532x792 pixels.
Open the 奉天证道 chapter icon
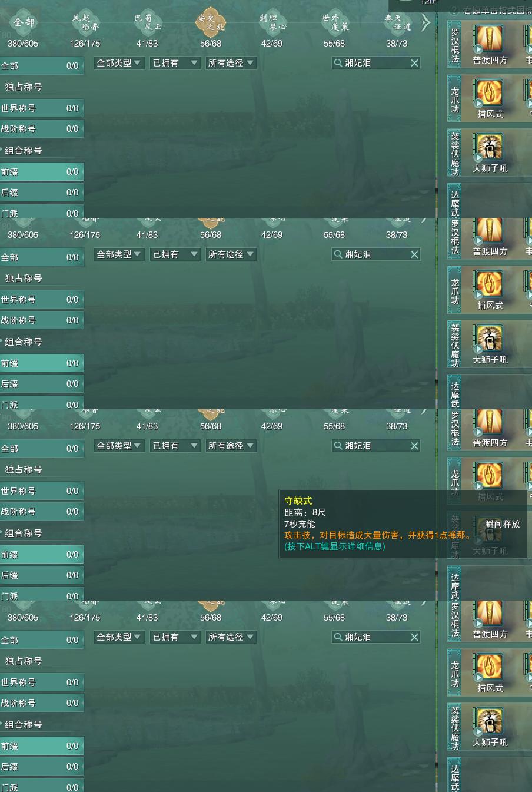pyautogui.click(x=397, y=22)
